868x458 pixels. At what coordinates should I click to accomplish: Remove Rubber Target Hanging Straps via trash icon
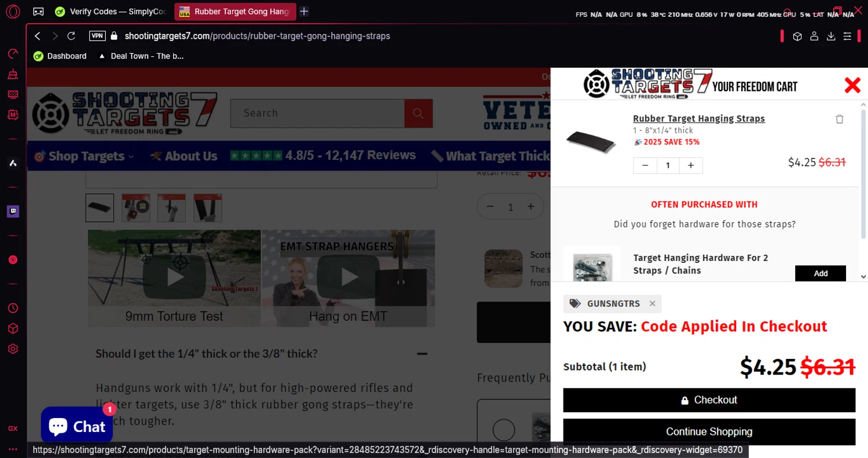(840, 119)
